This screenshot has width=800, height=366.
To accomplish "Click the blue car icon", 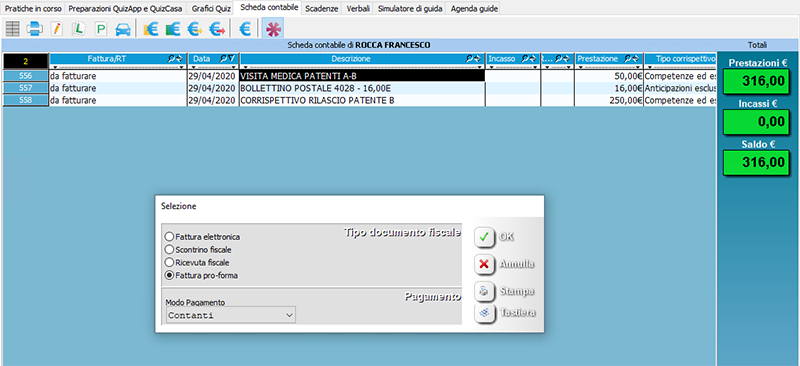I will (x=122, y=29).
